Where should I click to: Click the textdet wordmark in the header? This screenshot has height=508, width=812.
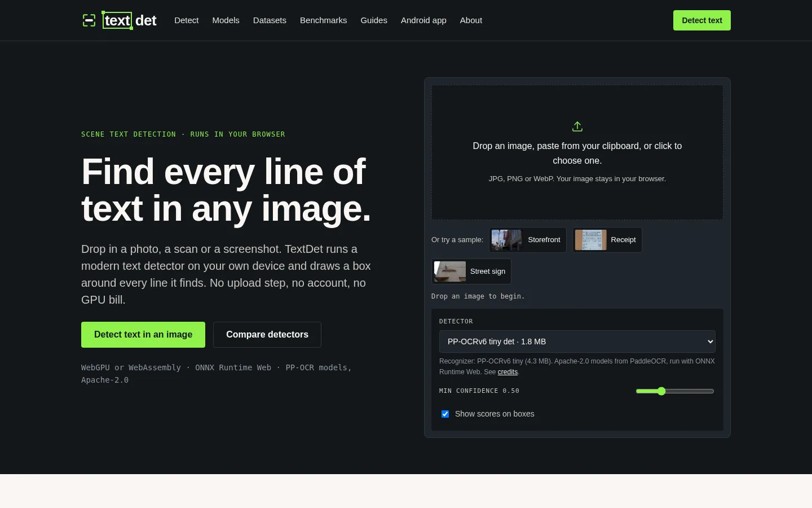[130, 20]
